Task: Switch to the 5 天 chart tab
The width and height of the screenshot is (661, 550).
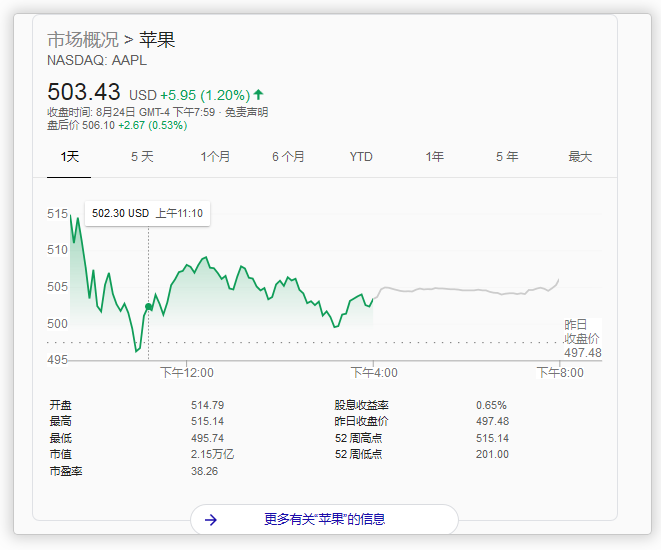Action: tap(142, 157)
